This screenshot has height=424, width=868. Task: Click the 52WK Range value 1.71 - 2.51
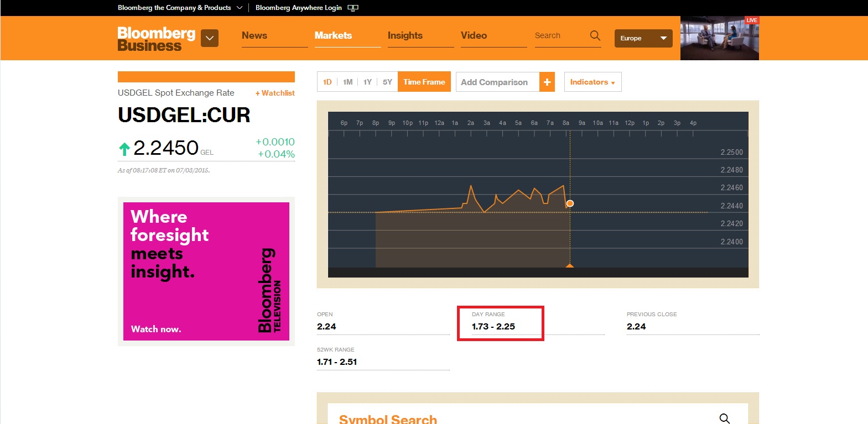pos(337,362)
